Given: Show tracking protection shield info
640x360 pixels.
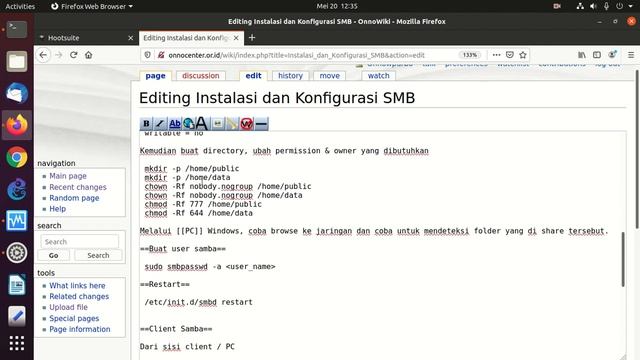Looking at the screenshot, I should pyautogui.click(x=148, y=55).
